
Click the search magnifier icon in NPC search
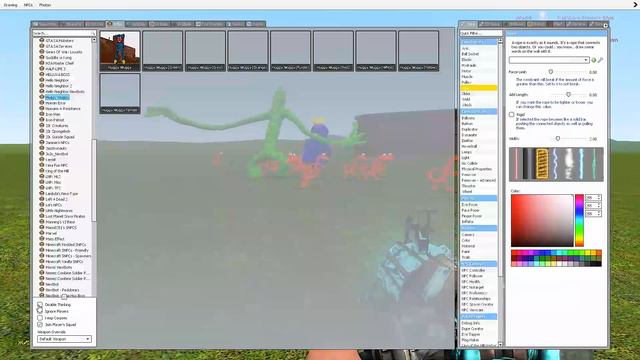[x=93, y=33]
